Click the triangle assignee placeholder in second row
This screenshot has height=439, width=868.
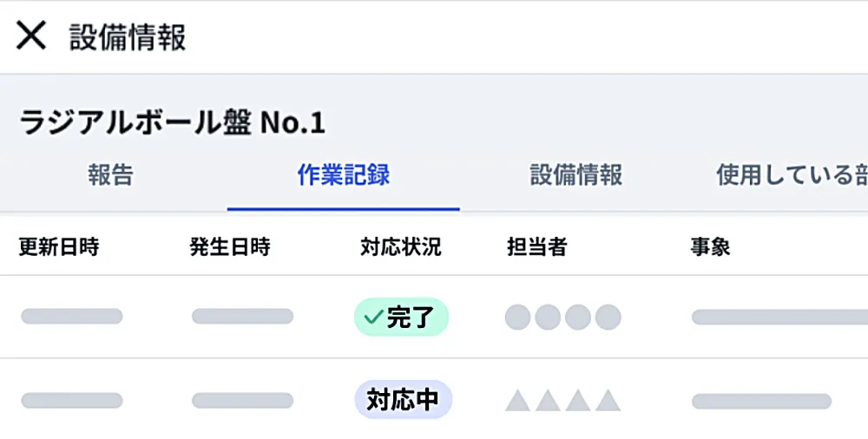(563, 400)
